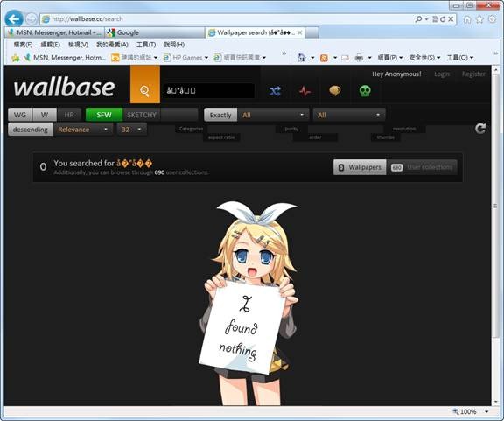Open the 檢視(V) menu
Image resolution: width=504 pixels, height=421 pixels.
point(78,45)
